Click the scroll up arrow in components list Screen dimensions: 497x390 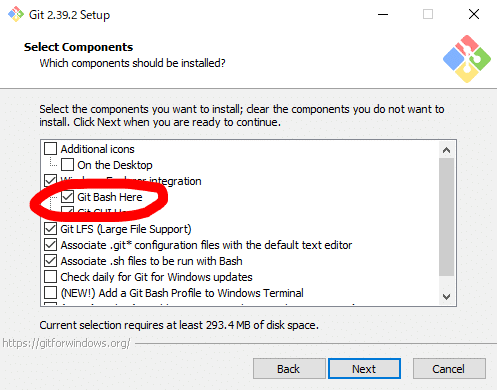(446, 150)
